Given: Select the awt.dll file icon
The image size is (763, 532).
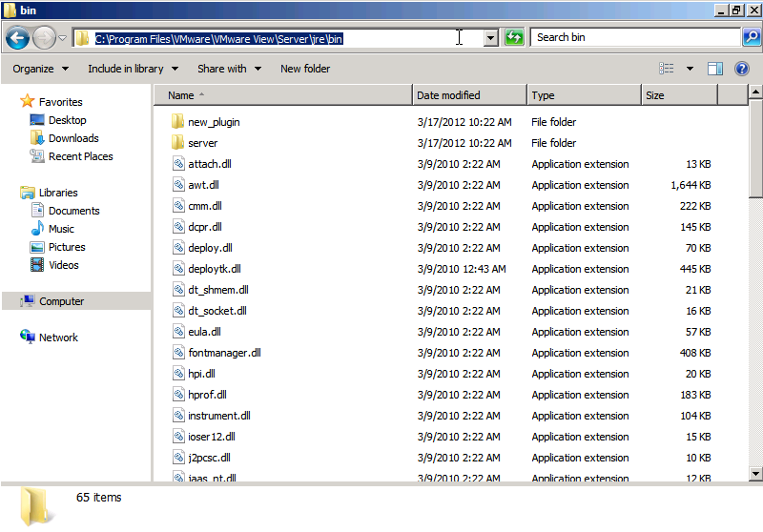Looking at the screenshot, I should (178, 184).
